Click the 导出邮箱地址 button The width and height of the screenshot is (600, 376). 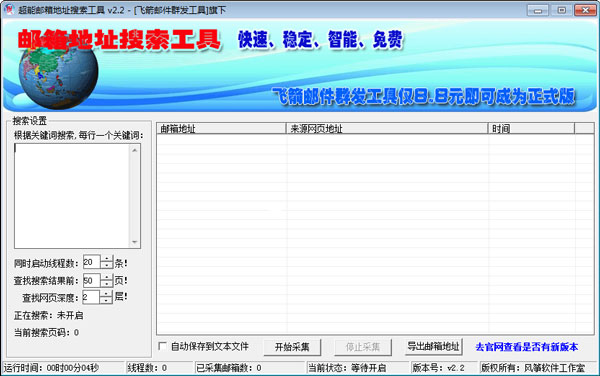433,347
